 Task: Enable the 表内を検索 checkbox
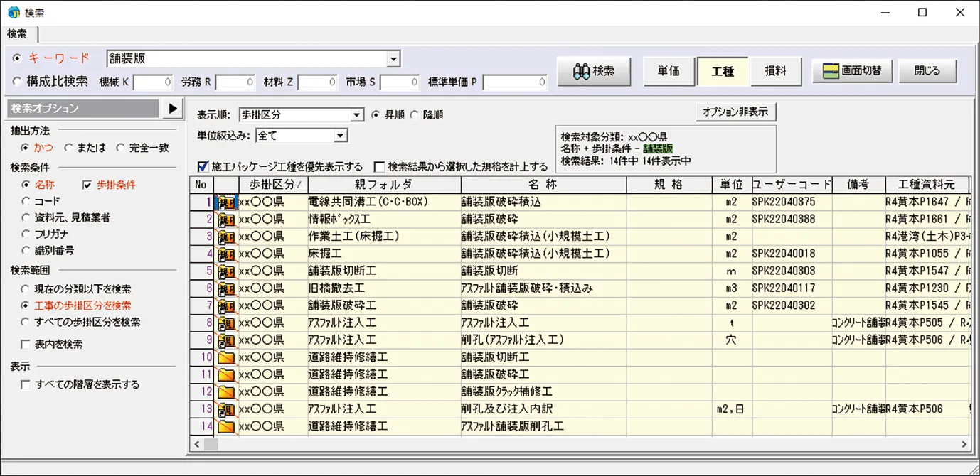click(26, 345)
